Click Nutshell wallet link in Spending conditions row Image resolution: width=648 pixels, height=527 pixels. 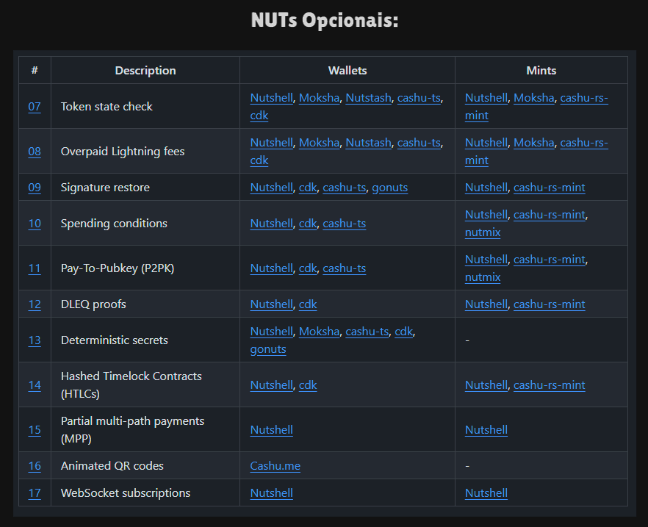(x=272, y=223)
